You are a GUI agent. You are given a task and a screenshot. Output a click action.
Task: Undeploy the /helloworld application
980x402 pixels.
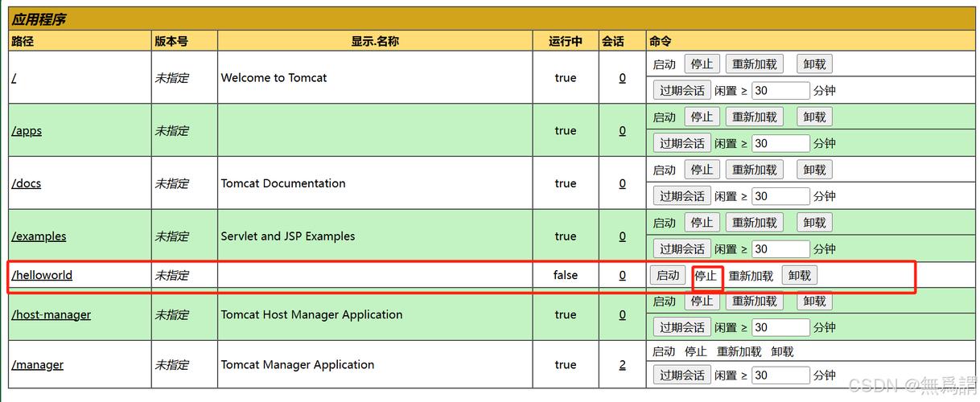[x=800, y=276]
